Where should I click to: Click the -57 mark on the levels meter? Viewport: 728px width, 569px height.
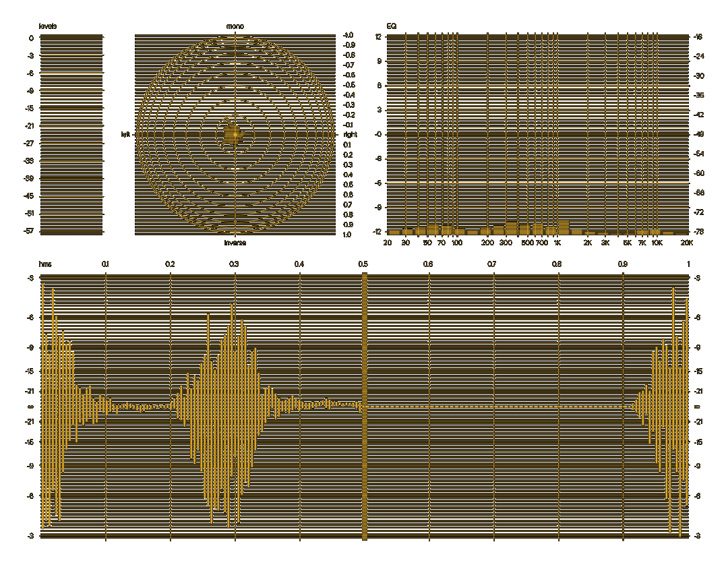[x=30, y=231]
